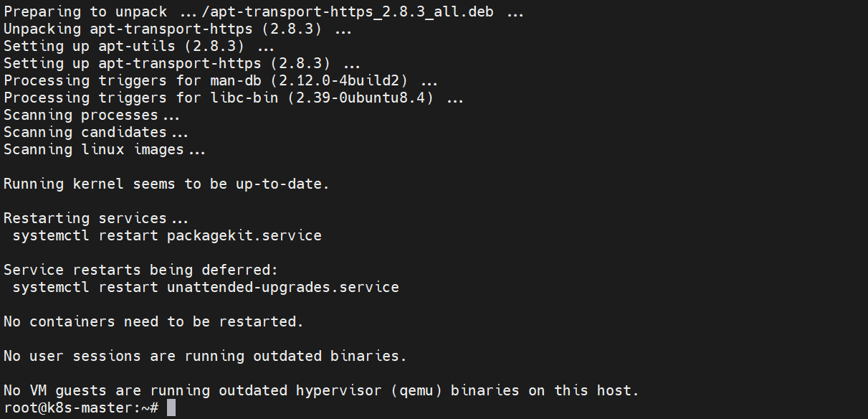The image size is (868, 419).
Task: Click the terminal cursor block after the prompt
Action: coord(171,408)
